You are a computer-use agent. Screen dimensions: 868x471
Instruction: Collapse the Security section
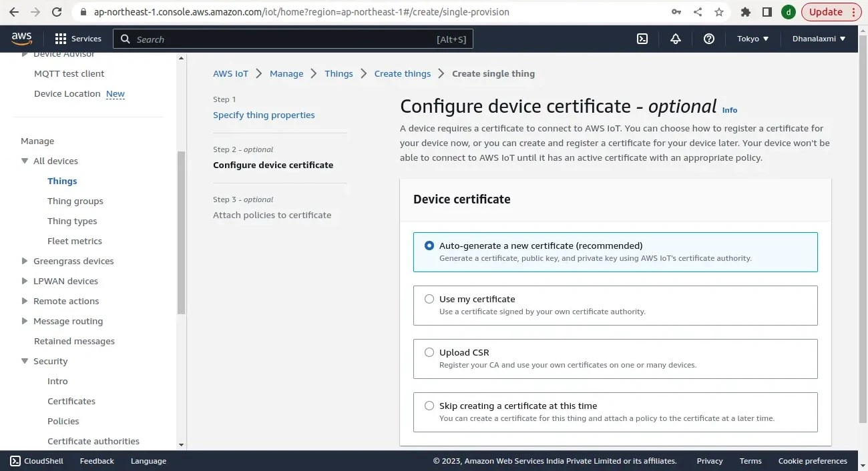pyautogui.click(x=25, y=361)
